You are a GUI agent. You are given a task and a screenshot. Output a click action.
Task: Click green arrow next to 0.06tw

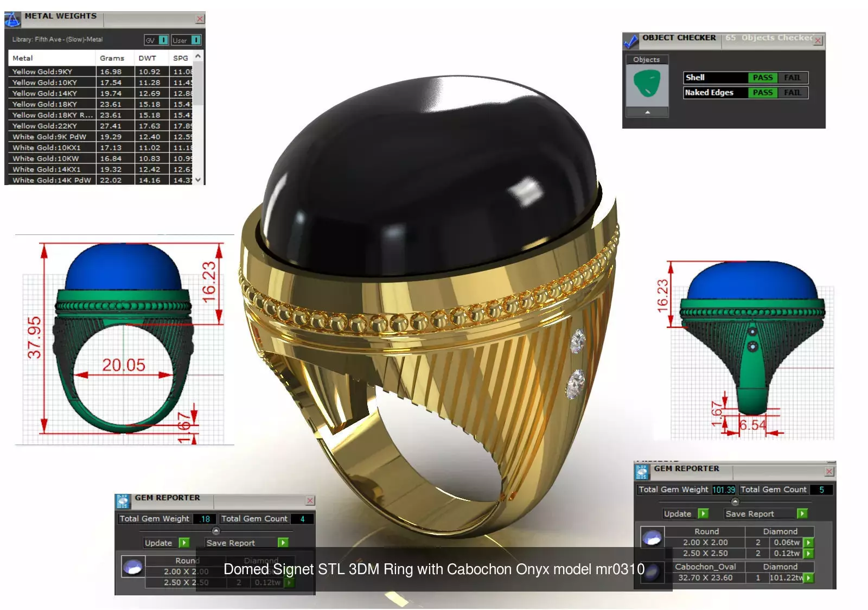[808, 543]
